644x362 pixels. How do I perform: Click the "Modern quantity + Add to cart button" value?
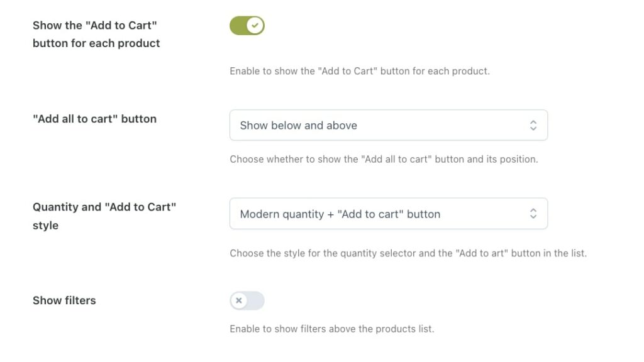[340, 214]
